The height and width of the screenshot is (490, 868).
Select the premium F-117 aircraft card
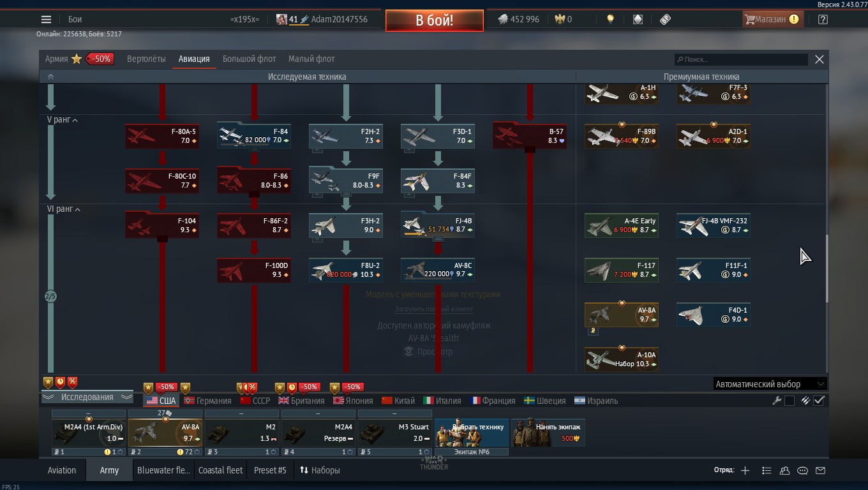click(x=621, y=270)
